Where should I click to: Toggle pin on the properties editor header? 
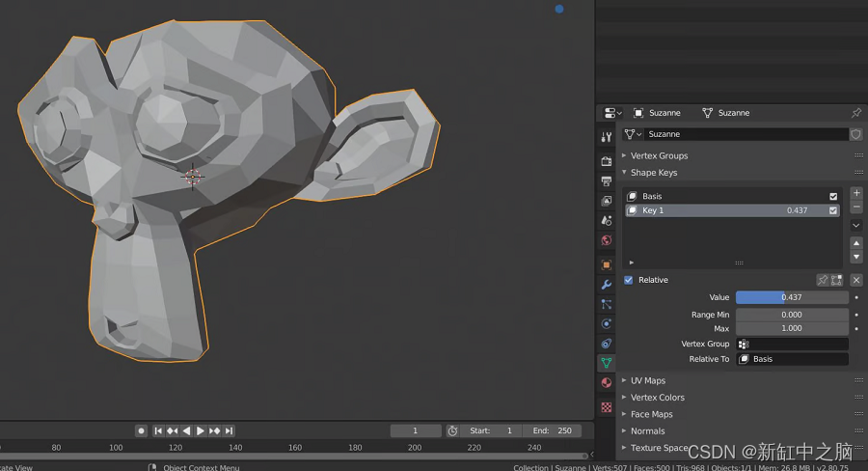(x=856, y=113)
